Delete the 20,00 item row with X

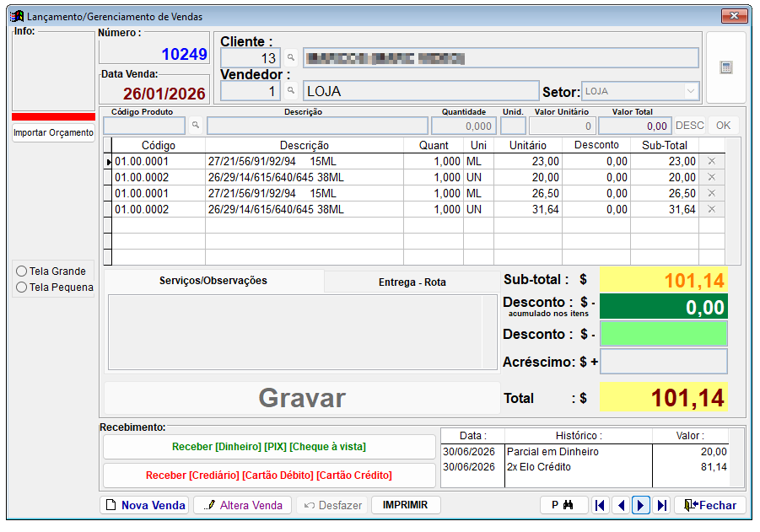point(711,177)
